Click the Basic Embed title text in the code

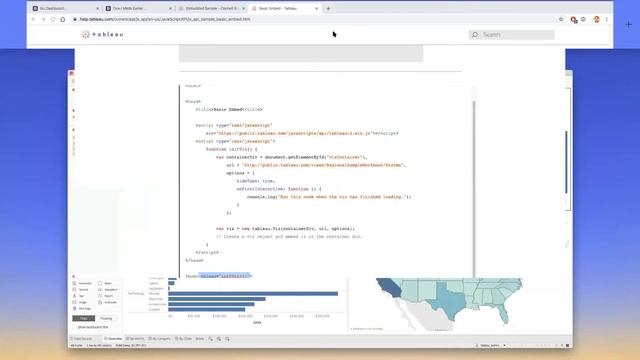tap(228, 109)
